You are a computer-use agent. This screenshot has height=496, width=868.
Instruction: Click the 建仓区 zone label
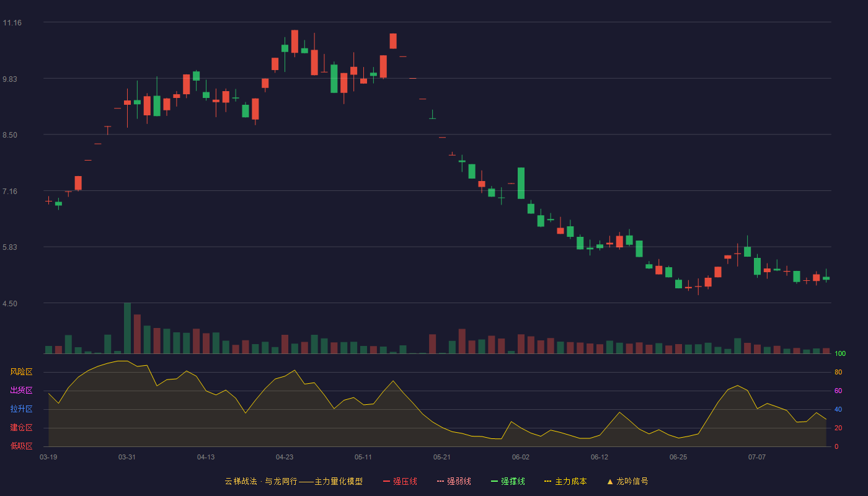[21, 428]
